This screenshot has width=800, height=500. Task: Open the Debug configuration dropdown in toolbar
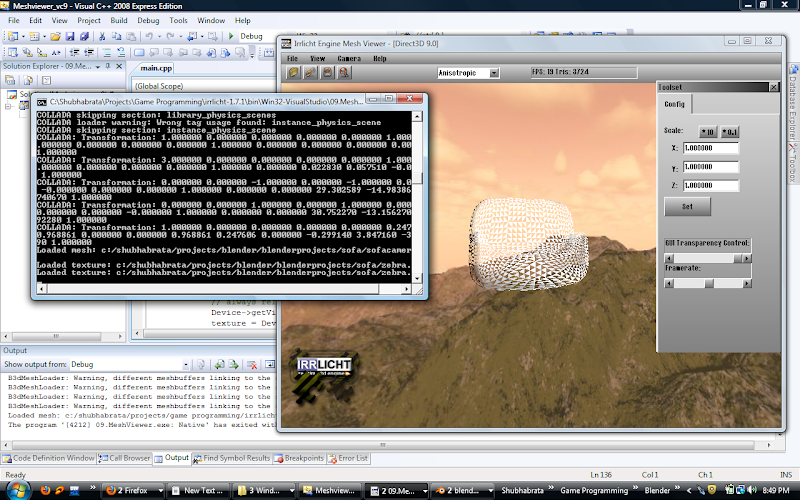(x=255, y=36)
